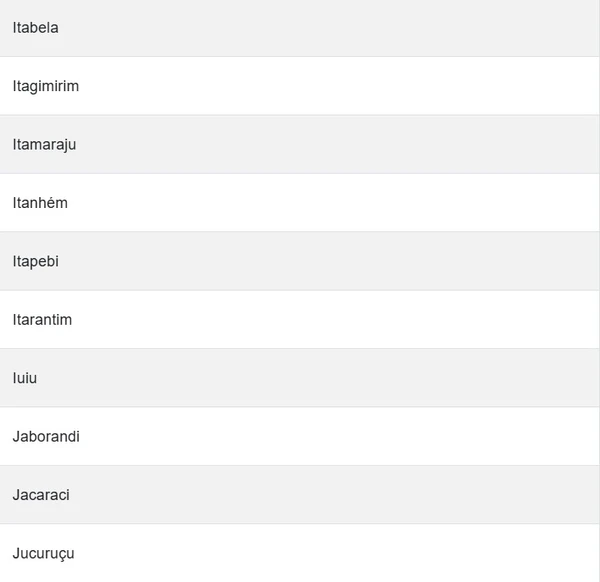
Task: Click the Itagimirim list row
Action: coord(300,86)
